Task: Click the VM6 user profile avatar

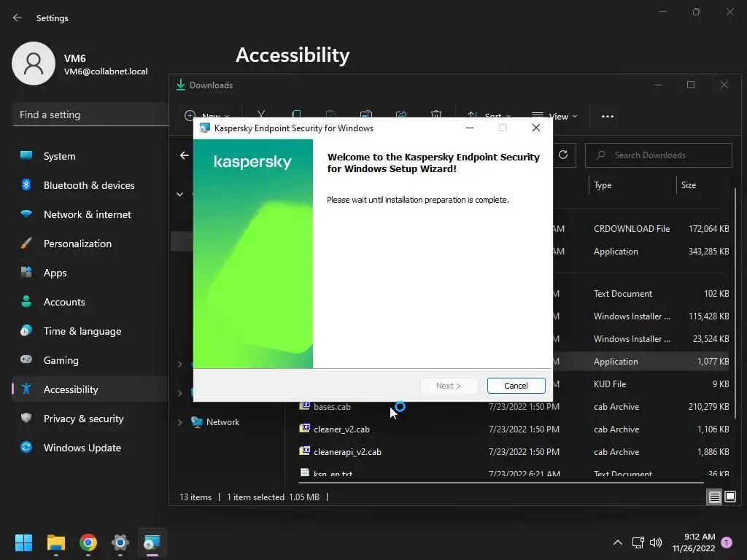Action: [x=34, y=63]
